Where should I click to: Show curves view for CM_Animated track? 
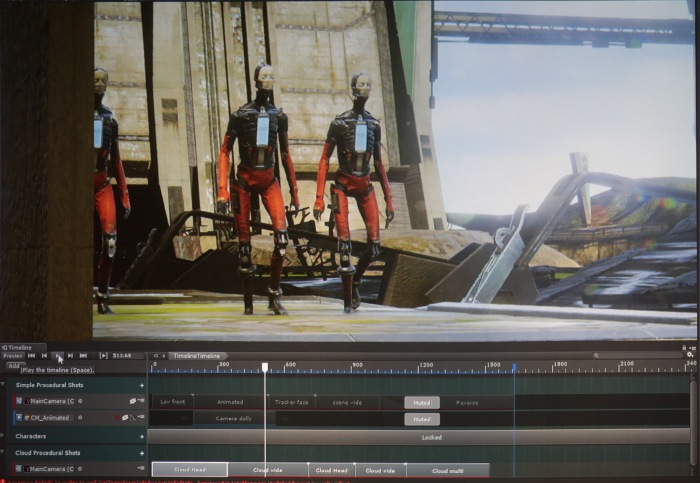tap(133, 417)
